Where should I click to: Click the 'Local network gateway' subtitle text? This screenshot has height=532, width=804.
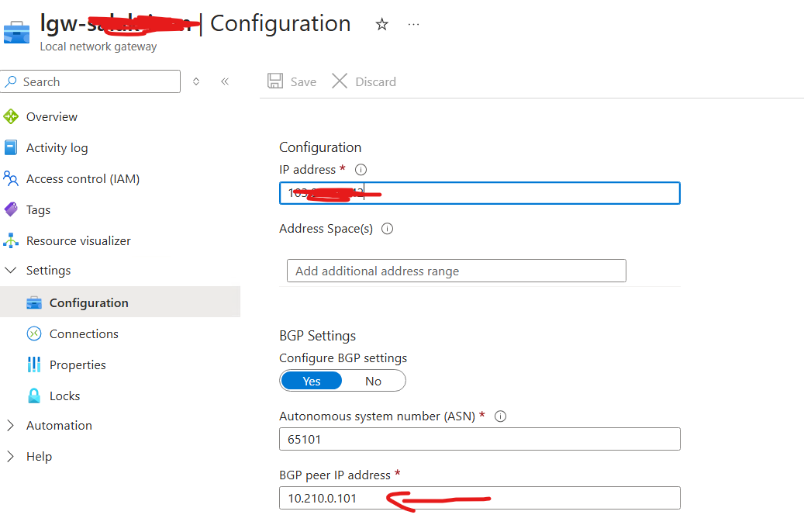click(98, 47)
